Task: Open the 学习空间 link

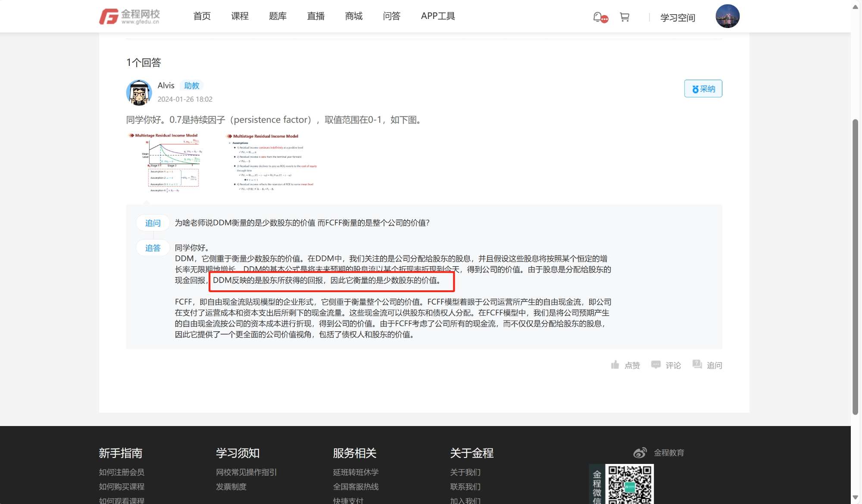Action: 678,18
